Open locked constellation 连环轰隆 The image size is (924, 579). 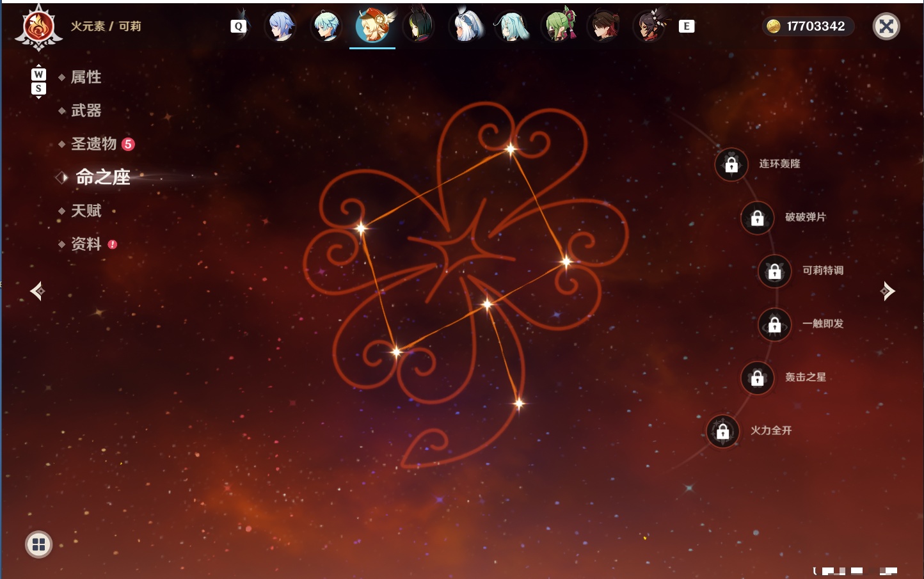point(731,164)
